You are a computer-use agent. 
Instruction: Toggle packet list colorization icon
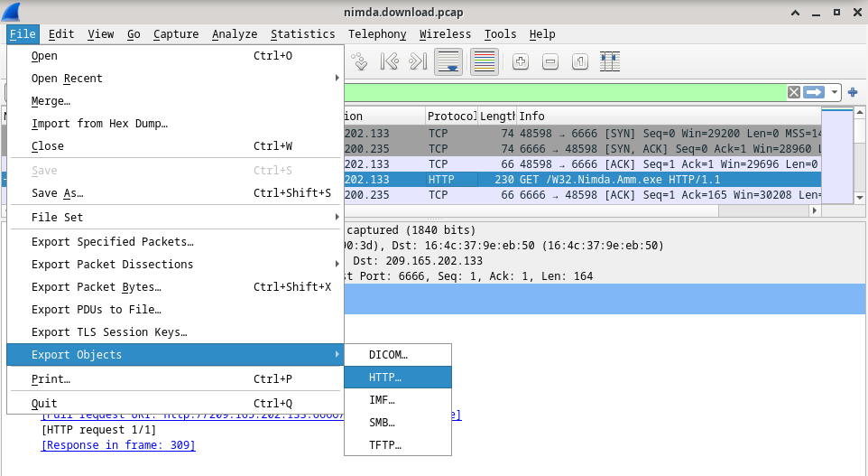pyautogui.click(x=485, y=61)
